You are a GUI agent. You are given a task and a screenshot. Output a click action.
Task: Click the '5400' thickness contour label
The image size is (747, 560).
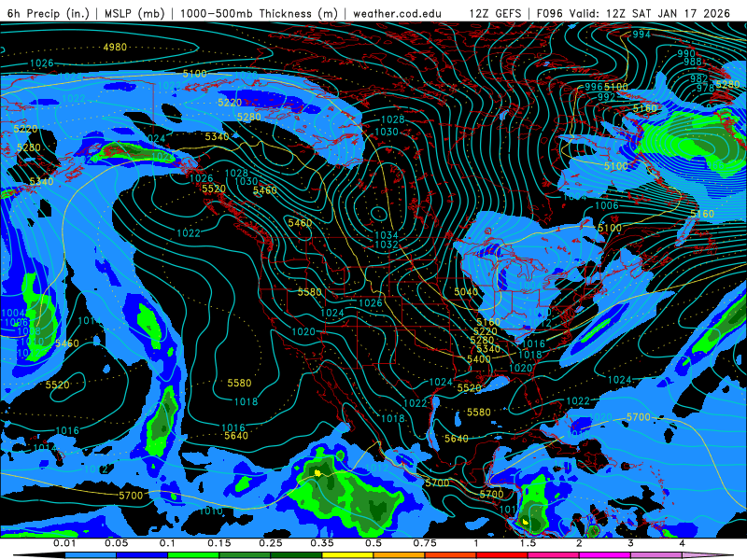(479, 359)
